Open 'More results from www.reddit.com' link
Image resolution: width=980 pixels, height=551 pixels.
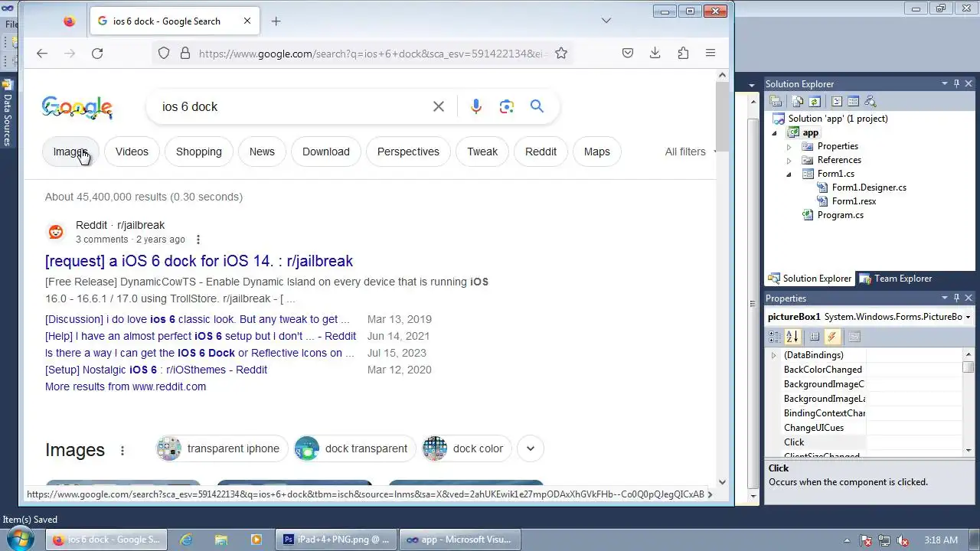point(126,386)
